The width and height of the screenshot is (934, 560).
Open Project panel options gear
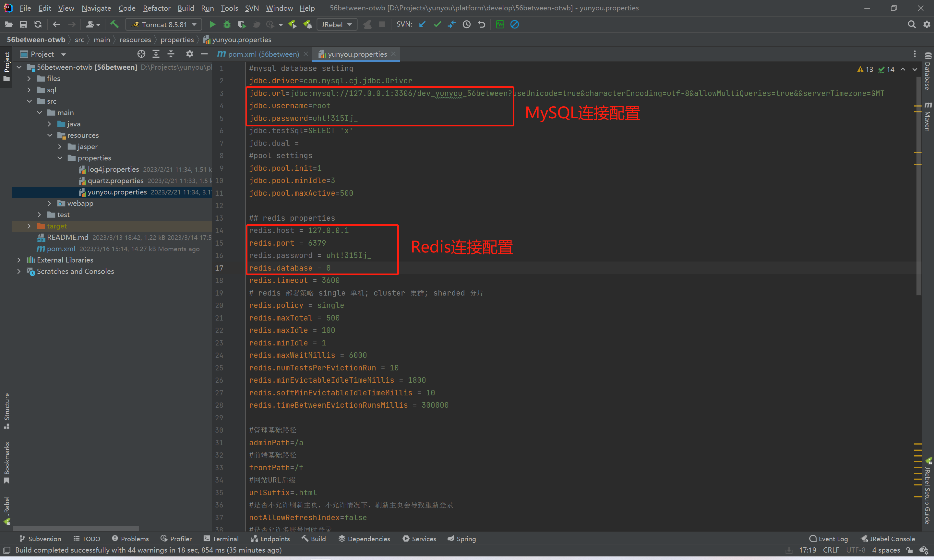[x=189, y=54]
